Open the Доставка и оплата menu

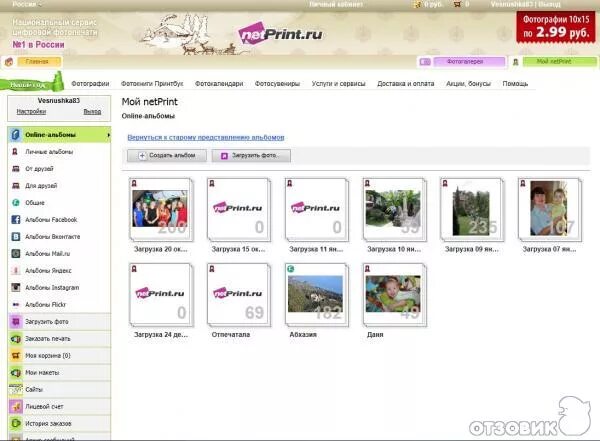click(x=406, y=83)
